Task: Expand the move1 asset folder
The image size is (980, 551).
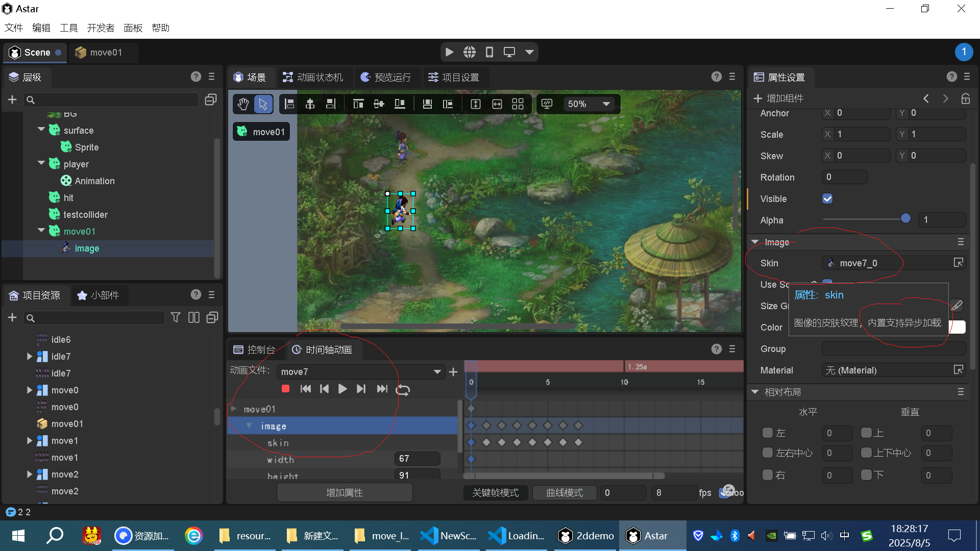Action: (x=30, y=440)
